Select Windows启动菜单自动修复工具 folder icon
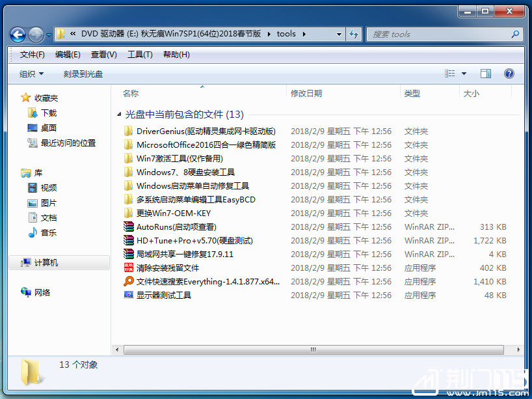The image size is (532, 399). (128, 186)
